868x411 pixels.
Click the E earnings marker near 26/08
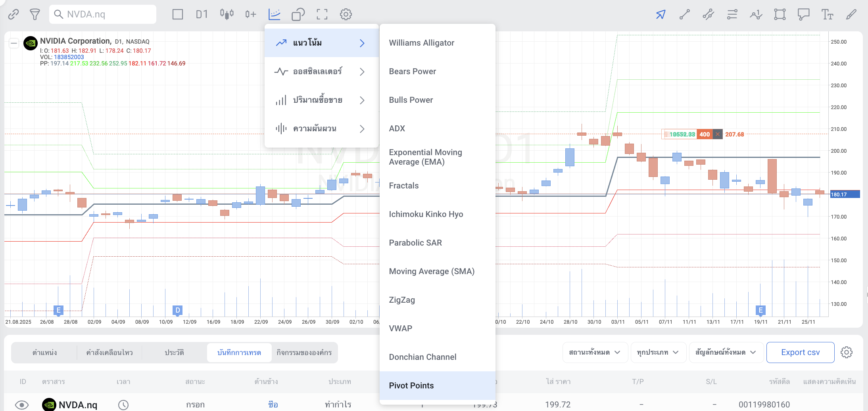58,310
